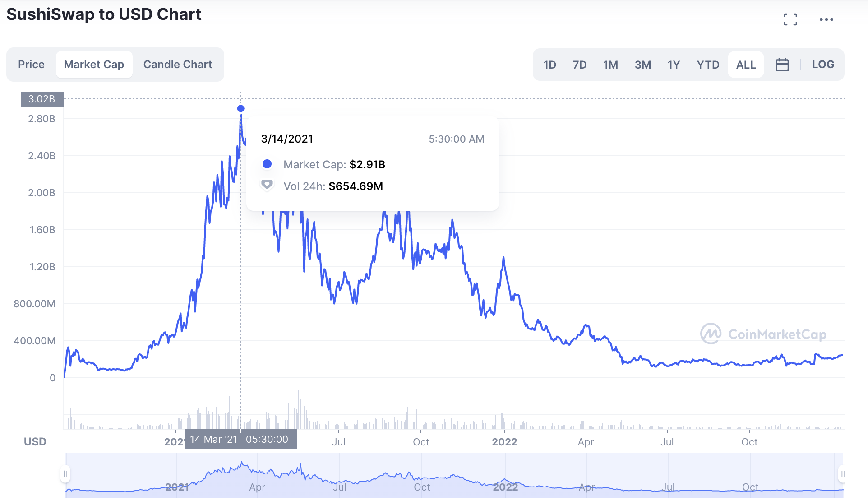Open fullscreen chart view icon

tap(790, 19)
